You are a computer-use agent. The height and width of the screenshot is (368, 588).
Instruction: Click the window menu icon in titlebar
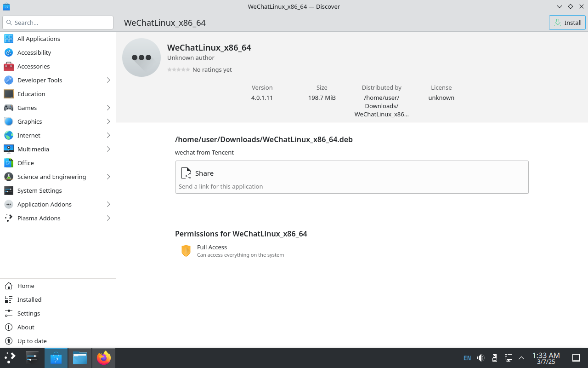pyautogui.click(x=6, y=6)
